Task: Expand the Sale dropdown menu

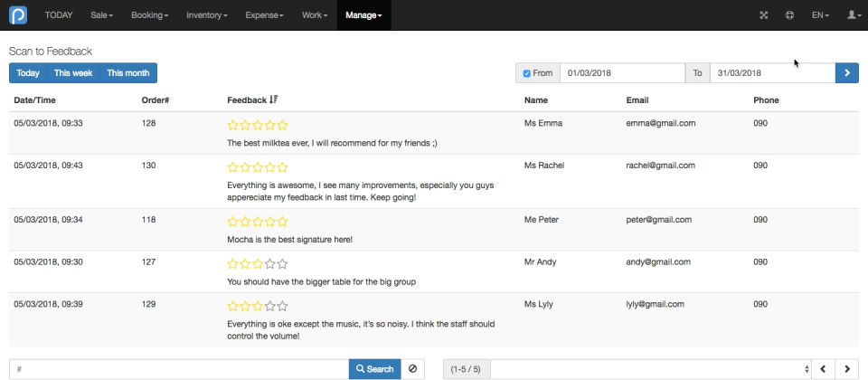Action: pyautogui.click(x=104, y=15)
